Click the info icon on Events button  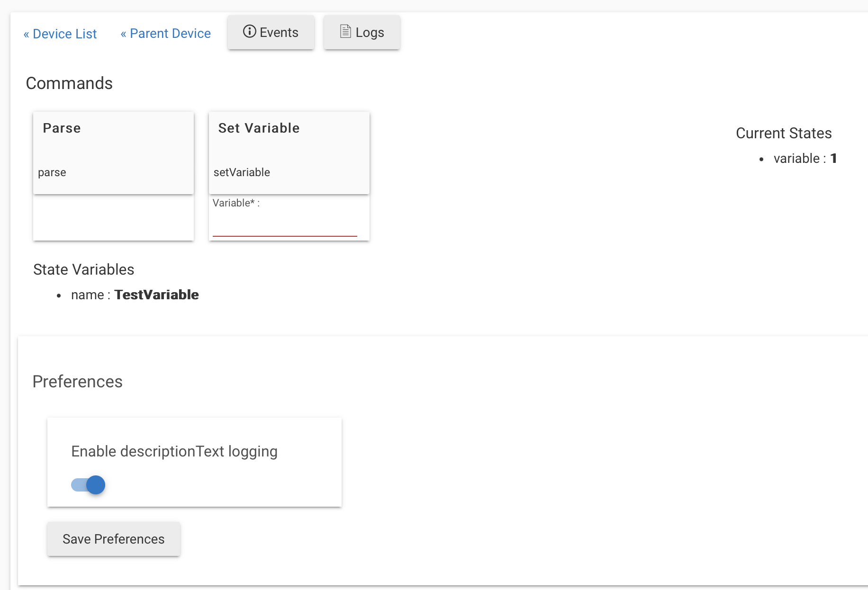point(249,32)
